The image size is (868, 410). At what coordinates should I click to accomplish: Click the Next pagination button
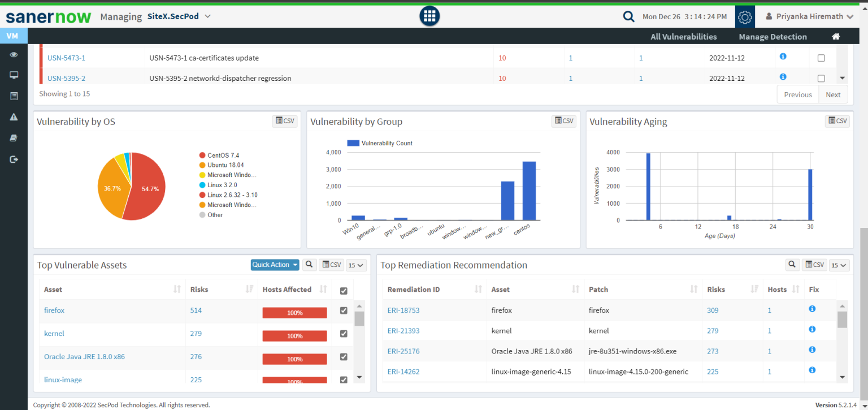pyautogui.click(x=833, y=94)
